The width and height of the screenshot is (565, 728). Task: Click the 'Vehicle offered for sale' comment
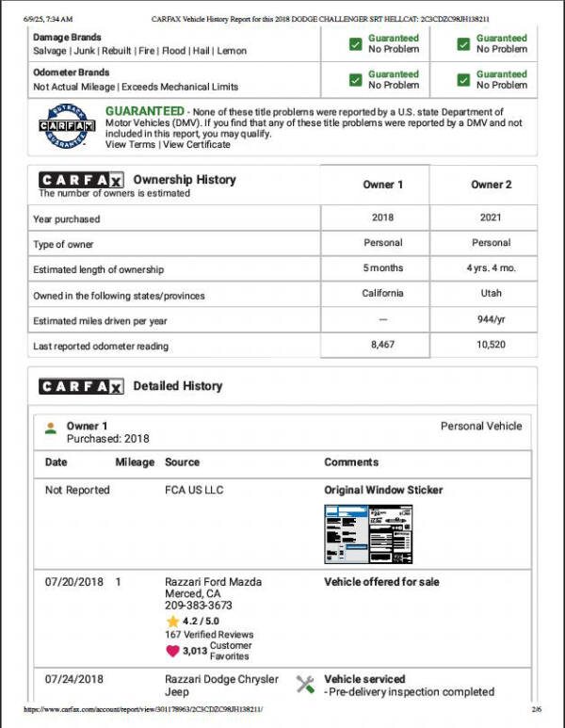(381, 582)
